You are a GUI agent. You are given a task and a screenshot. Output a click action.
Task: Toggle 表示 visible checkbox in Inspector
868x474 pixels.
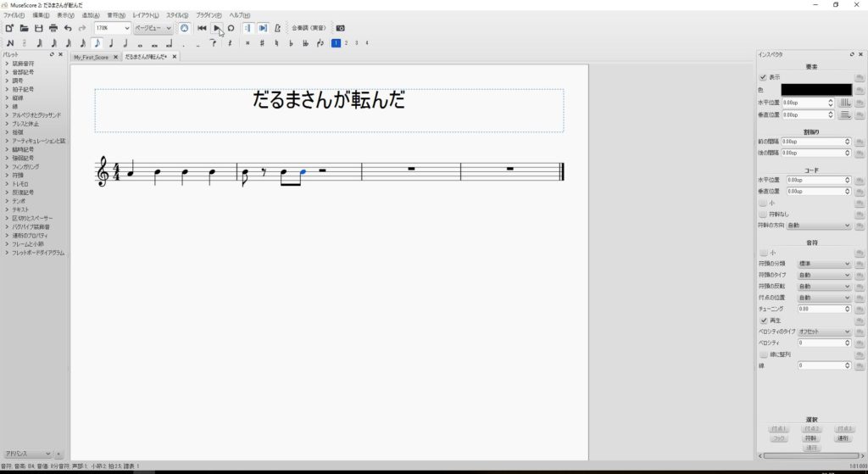[x=763, y=77]
